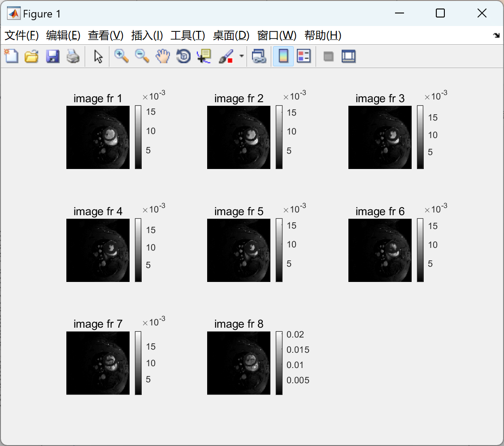Select the Pan hand tool
The height and width of the screenshot is (446, 504).
pos(163,56)
